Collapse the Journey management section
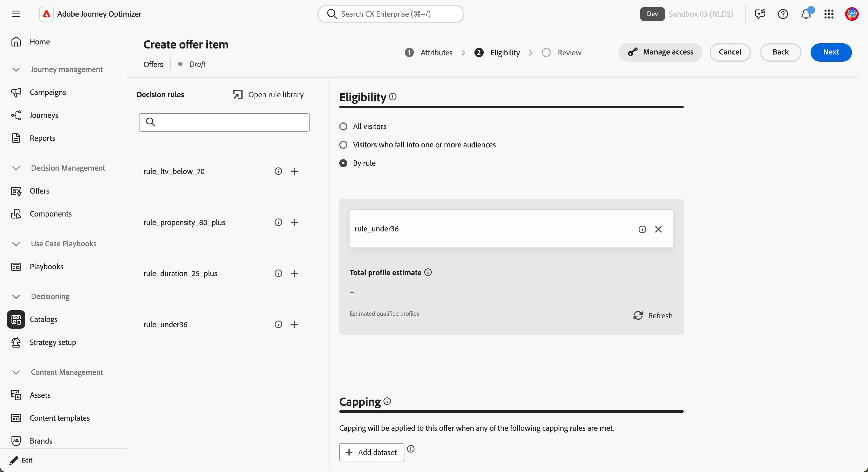 (x=16, y=69)
